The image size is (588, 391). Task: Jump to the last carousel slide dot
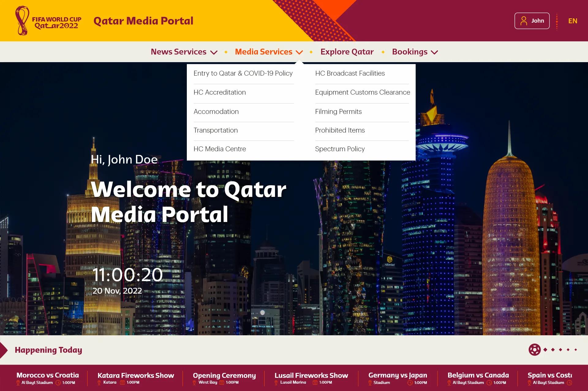576,350
